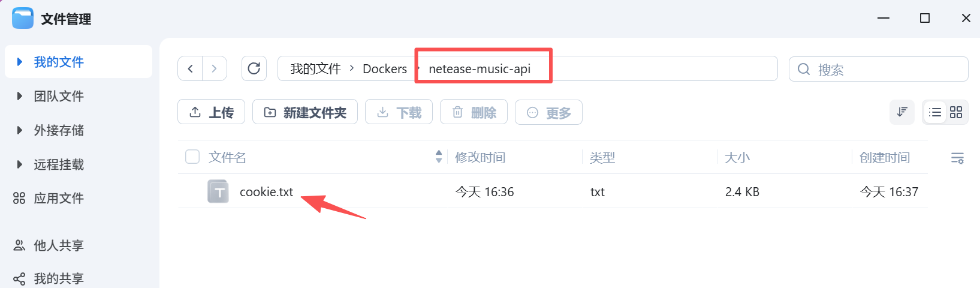Go back with the left chevron
980x288 pixels.
pos(190,68)
